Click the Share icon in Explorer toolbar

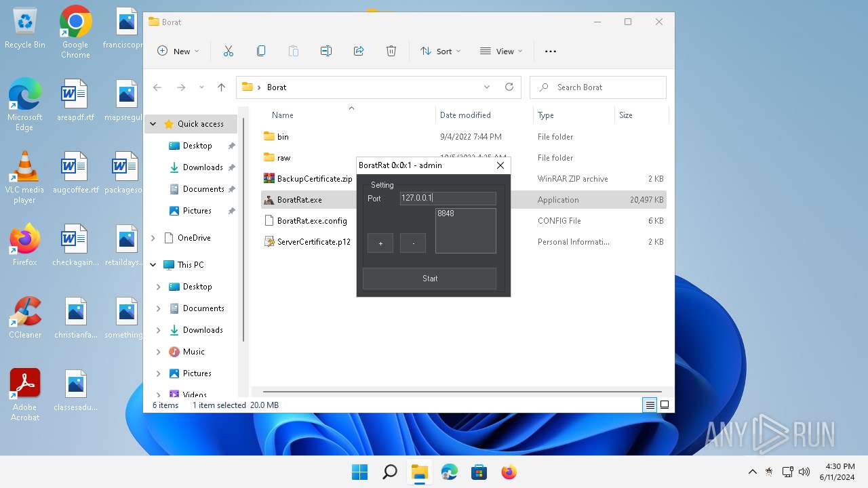pyautogui.click(x=359, y=51)
